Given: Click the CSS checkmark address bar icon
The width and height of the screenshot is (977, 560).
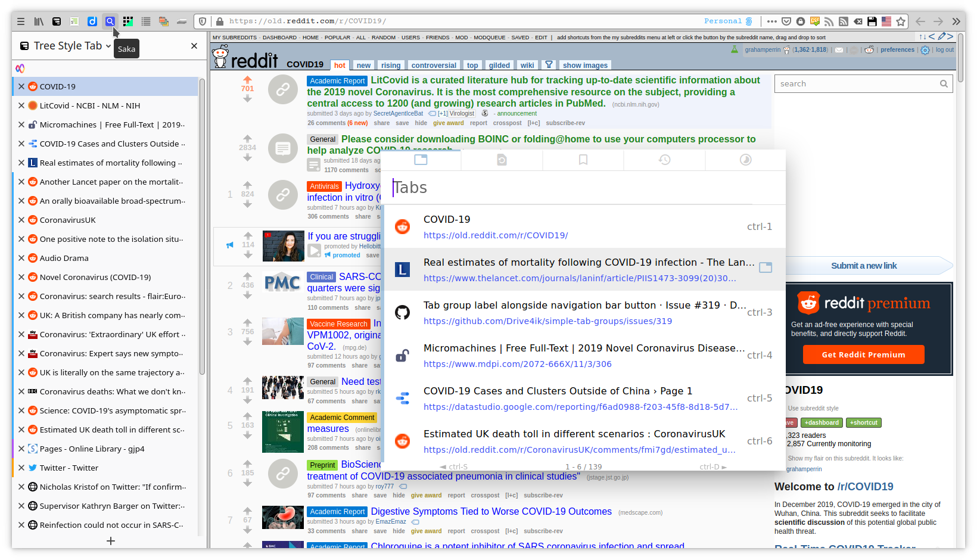Looking at the screenshot, I should (x=815, y=21).
